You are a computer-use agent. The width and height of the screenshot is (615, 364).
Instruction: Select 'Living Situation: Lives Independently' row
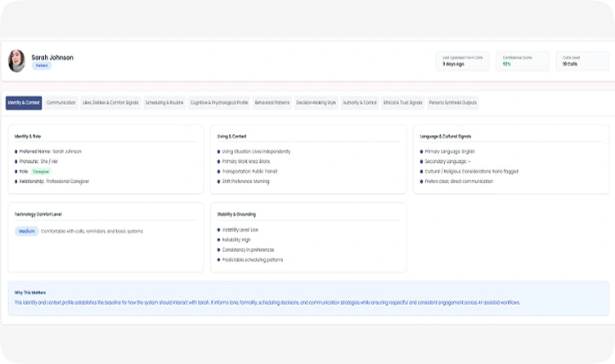[x=254, y=151]
